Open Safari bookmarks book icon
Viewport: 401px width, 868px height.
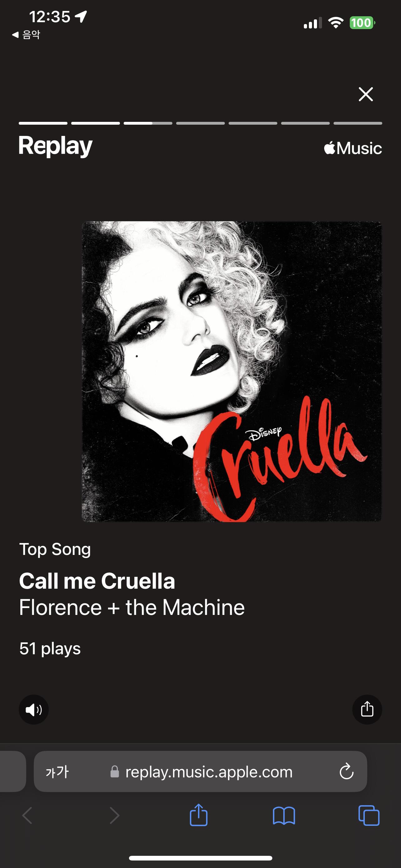click(284, 816)
